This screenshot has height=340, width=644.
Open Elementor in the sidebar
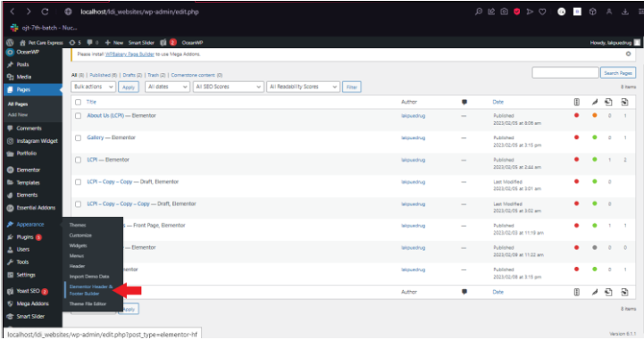pyautogui.click(x=28, y=170)
